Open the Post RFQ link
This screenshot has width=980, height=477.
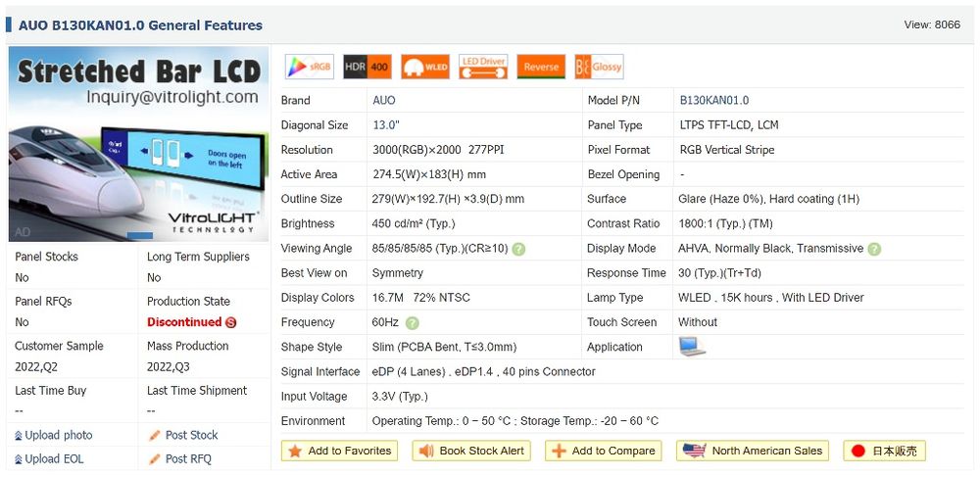[188, 459]
